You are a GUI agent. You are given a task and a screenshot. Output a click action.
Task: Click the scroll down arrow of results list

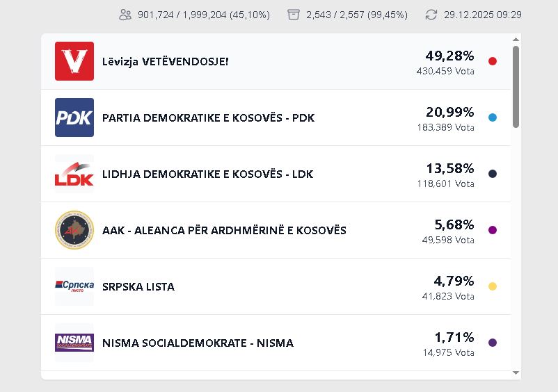coord(516,373)
